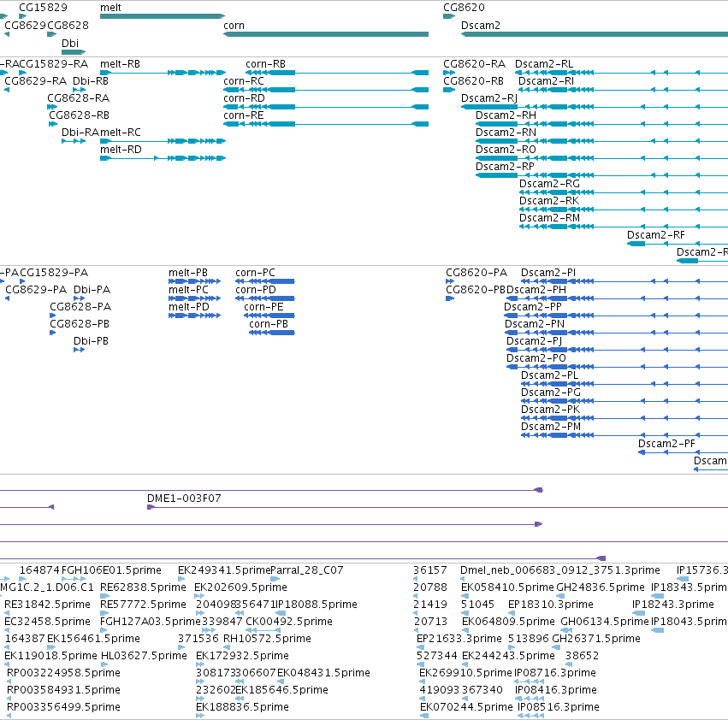Select transcript melt-RB
Viewport: 728px width, 720px height.
coord(121,64)
